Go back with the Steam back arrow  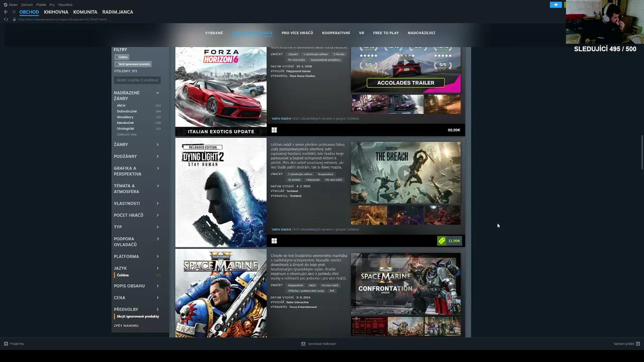tap(6, 12)
